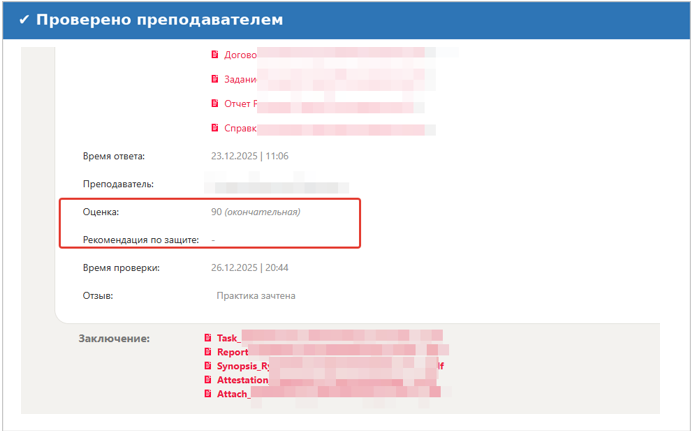
Task: Click the checkmark in the Проверено преподавателем header
Action: [x=24, y=20]
